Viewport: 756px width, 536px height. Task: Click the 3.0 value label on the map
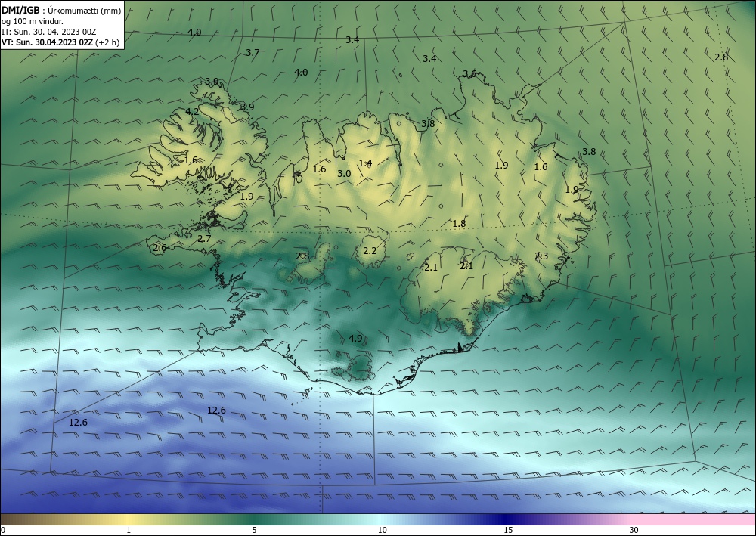pyautogui.click(x=344, y=174)
